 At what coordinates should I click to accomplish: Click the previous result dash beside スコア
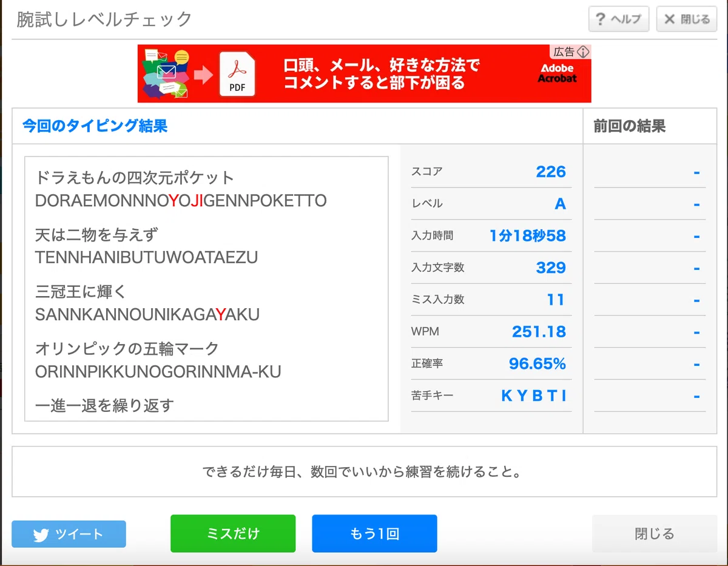tap(696, 172)
